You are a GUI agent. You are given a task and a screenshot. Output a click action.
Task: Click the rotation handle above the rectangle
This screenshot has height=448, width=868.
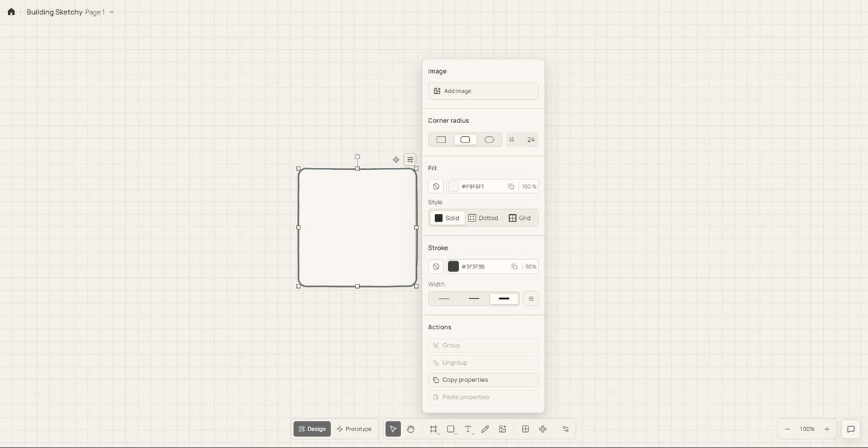click(357, 157)
